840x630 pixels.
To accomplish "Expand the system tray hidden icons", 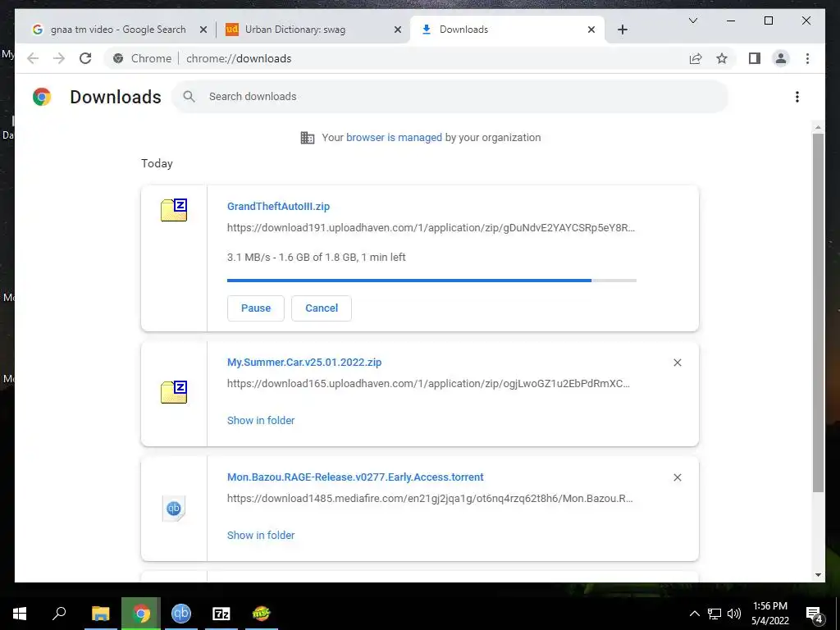I will [x=694, y=614].
